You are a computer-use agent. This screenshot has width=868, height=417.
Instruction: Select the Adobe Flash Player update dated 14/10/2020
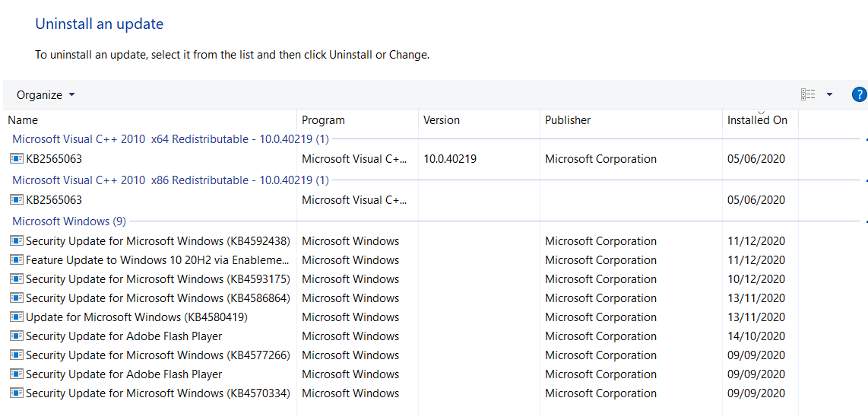[124, 336]
